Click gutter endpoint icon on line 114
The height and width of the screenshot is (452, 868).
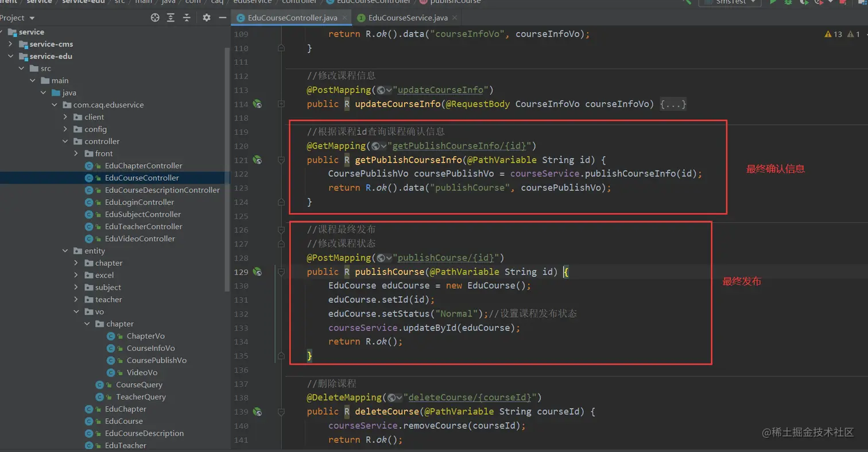[258, 104]
